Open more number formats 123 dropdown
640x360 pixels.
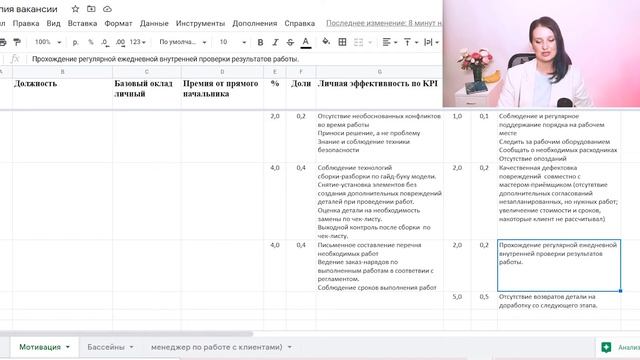[138, 42]
